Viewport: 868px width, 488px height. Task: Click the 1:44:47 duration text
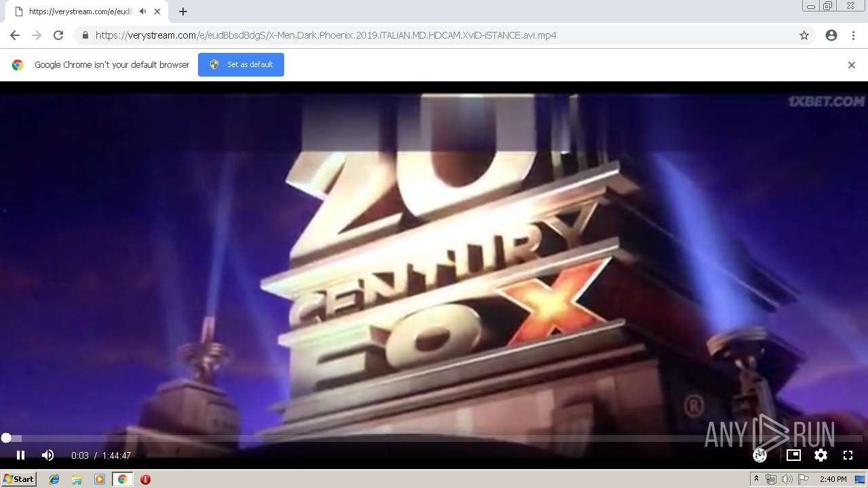coord(117,456)
